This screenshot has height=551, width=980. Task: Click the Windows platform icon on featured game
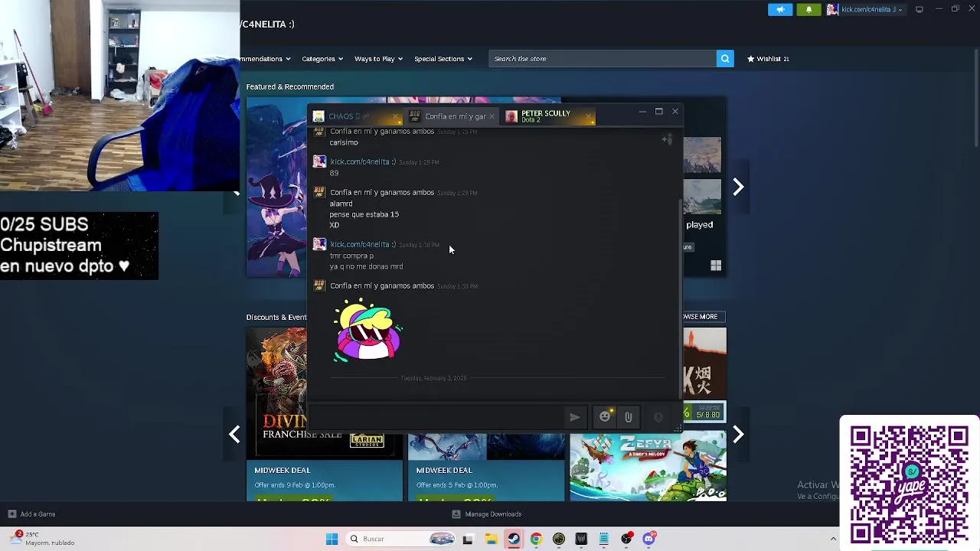(x=716, y=266)
